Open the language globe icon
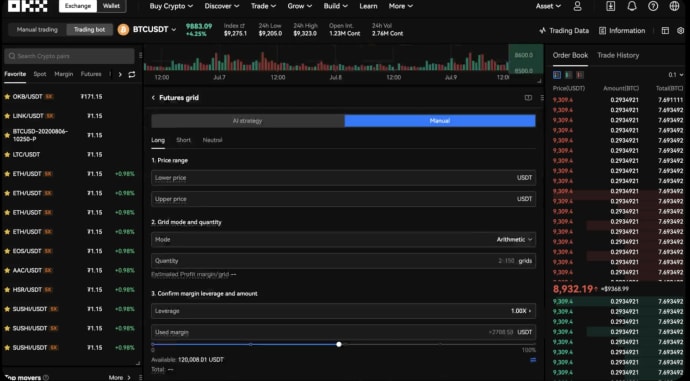The width and height of the screenshot is (690, 381). click(x=674, y=6)
